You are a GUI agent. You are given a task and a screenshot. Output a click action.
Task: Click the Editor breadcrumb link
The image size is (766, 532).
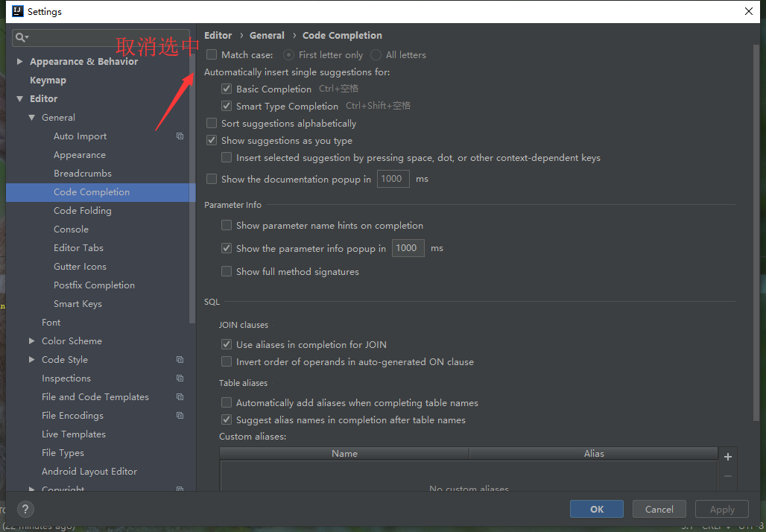click(218, 36)
